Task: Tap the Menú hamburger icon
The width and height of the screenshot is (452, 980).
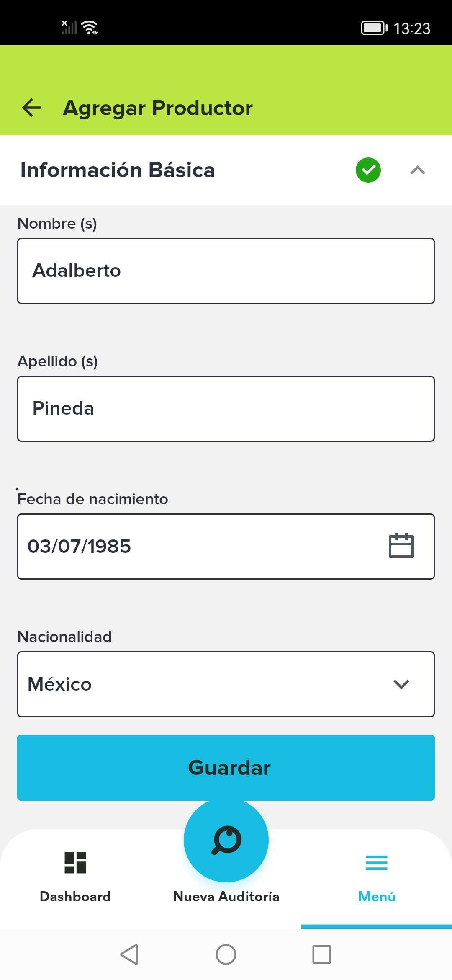Action: pyautogui.click(x=377, y=863)
